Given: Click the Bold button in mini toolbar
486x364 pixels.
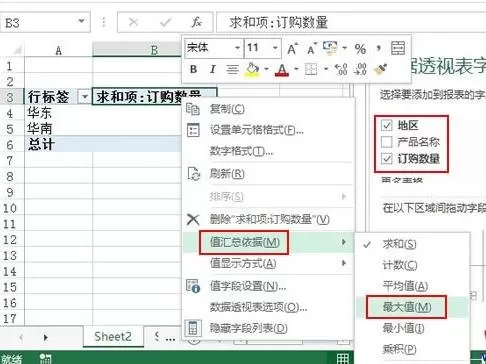Looking at the screenshot, I should pos(193,69).
